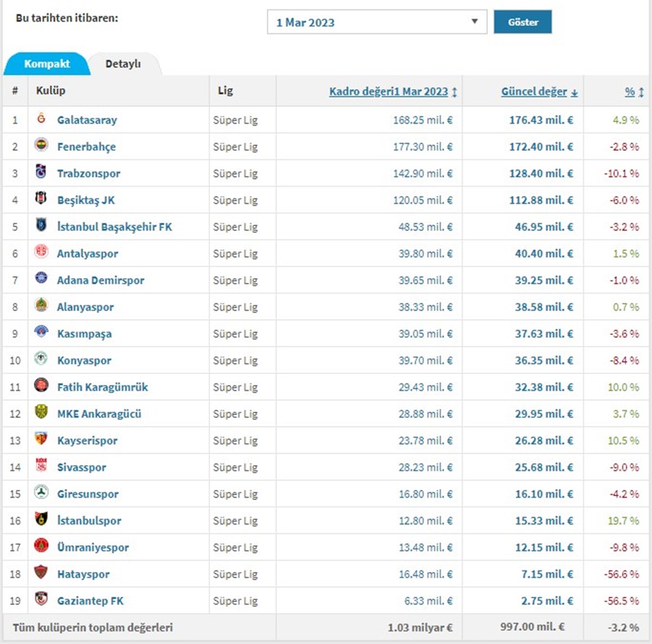Select the Kompakt tab
Viewport: 652px width, 644px height.
[47, 64]
